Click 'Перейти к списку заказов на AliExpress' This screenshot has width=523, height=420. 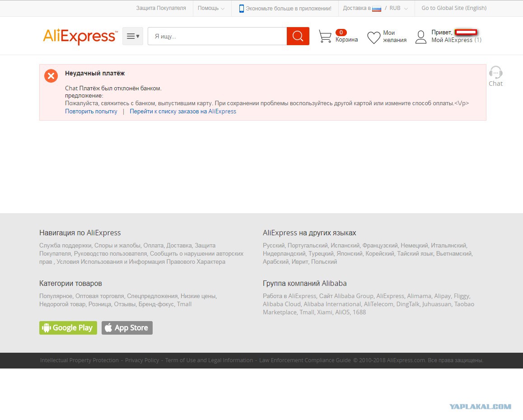click(183, 112)
